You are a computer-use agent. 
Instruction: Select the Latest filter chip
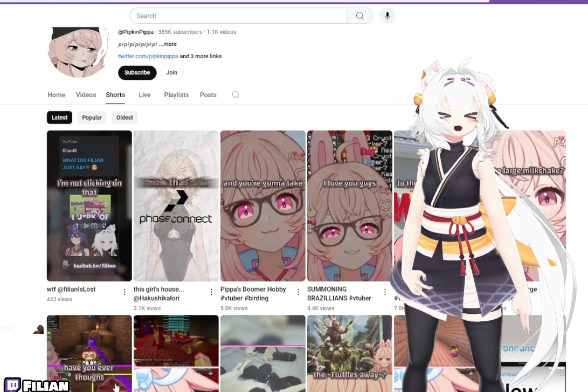click(59, 118)
